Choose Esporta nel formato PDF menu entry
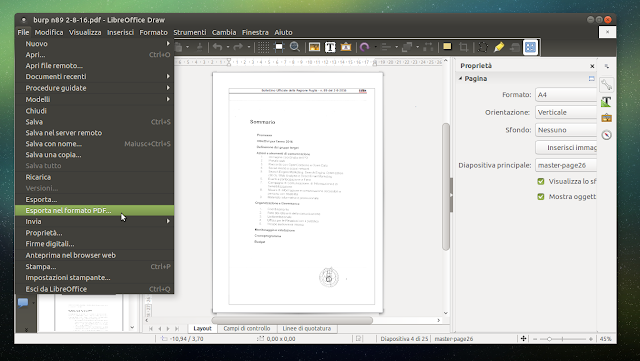The width and height of the screenshot is (640, 361). [x=95, y=210]
